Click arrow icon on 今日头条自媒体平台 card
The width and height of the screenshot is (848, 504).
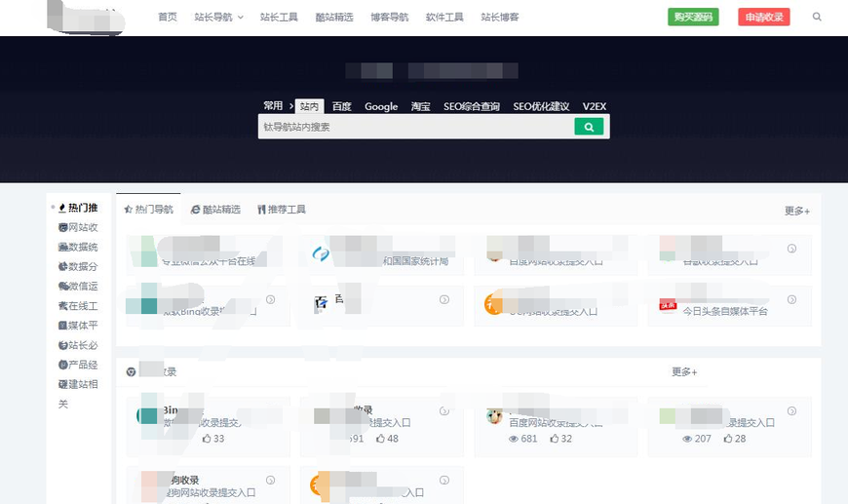point(791,300)
